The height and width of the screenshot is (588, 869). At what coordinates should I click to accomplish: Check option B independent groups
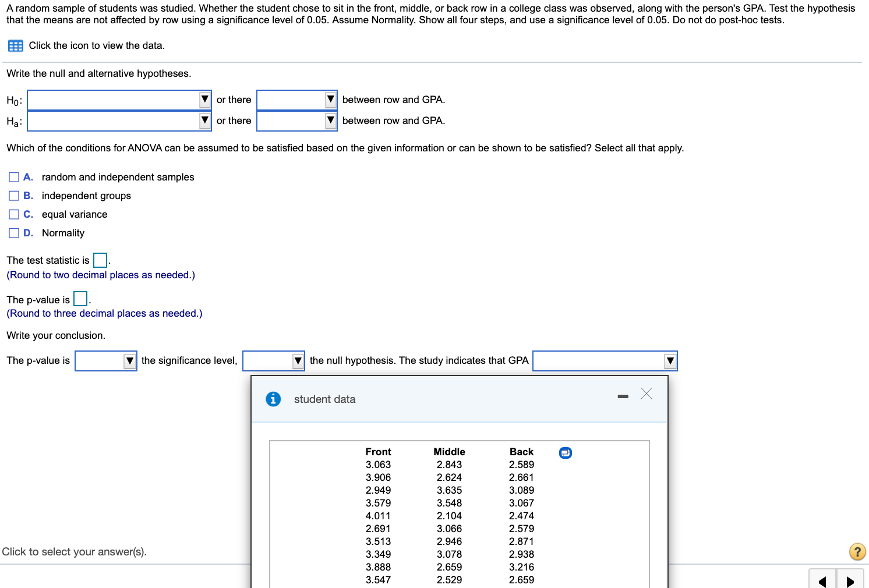pos(14,196)
